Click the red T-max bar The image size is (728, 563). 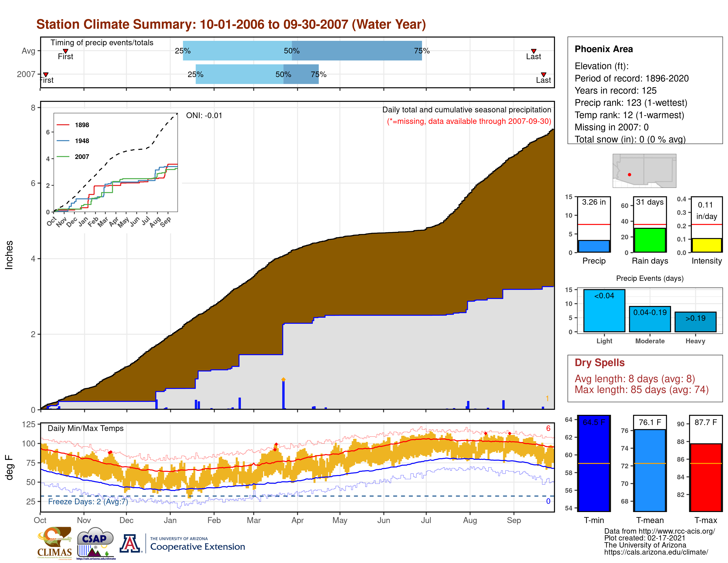click(x=706, y=477)
